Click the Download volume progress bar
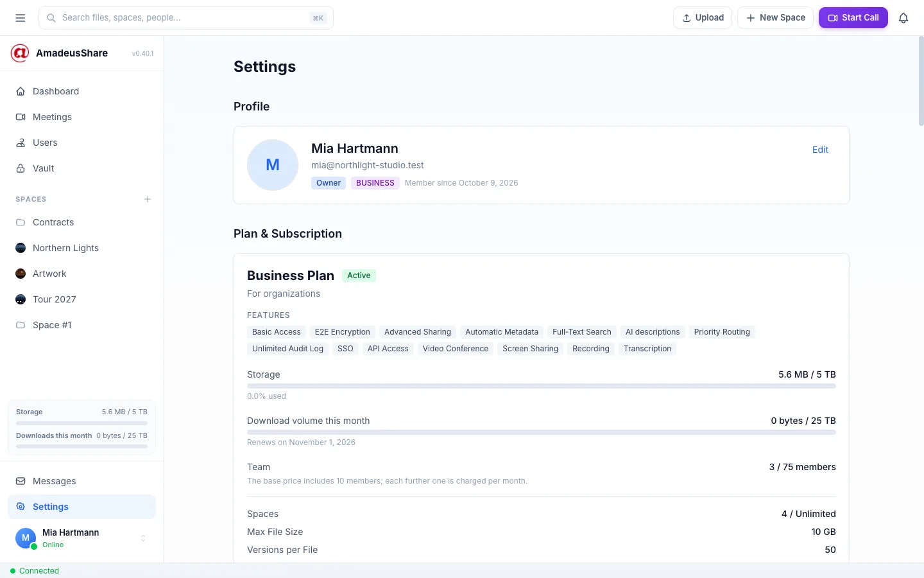This screenshot has width=924, height=578. point(542,432)
